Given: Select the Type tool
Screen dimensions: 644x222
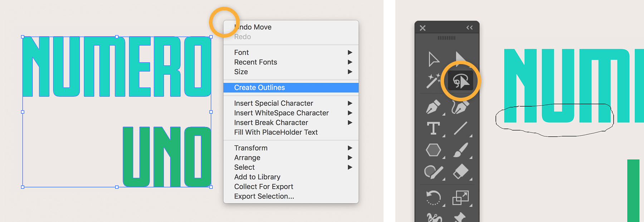Looking at the screenshot, I should click(x=433, y=128).
